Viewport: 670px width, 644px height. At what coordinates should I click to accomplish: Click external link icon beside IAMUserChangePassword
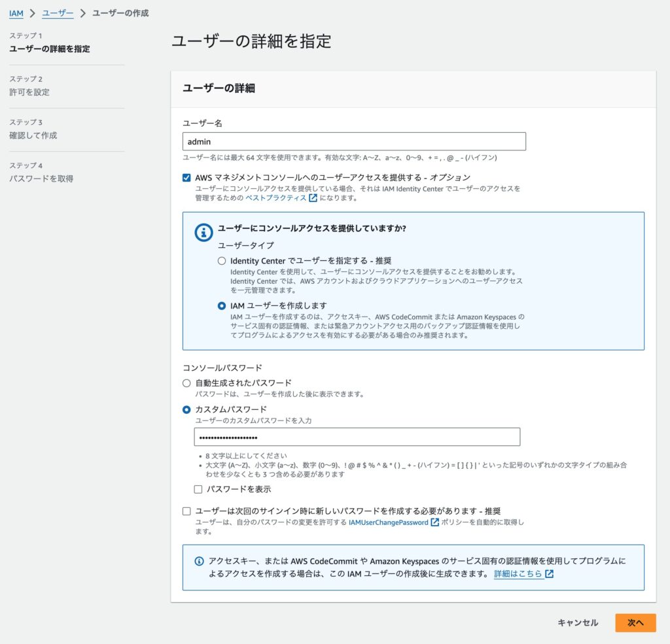(434, 522)
